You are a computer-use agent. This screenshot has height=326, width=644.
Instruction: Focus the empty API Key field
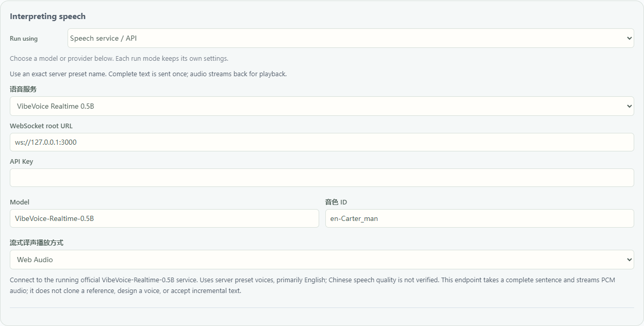point(322,178)
